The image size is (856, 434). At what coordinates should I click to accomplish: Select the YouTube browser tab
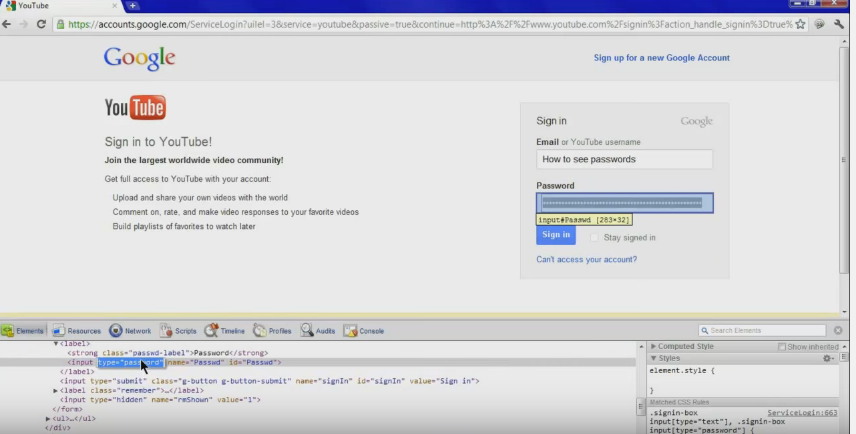(x=60, y=5)
